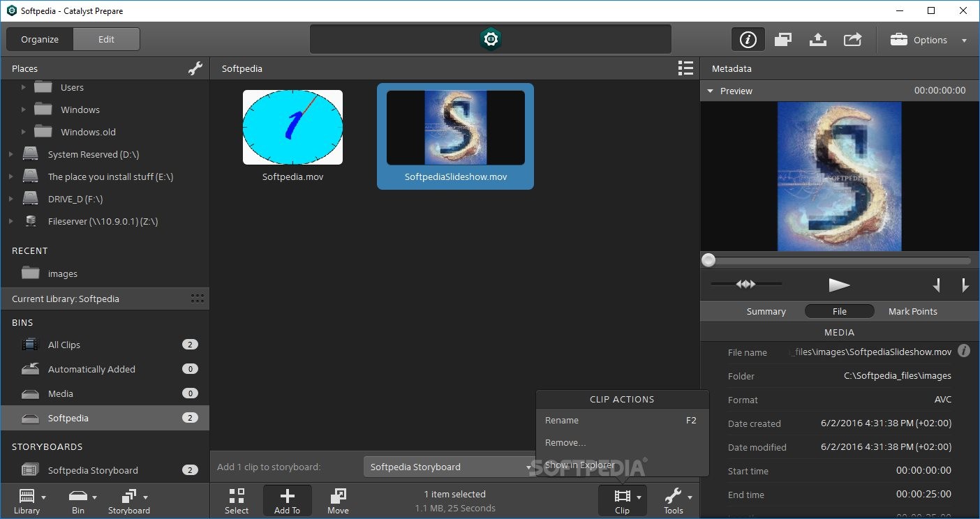The height and width of the screenshot is (519, 980).
Task: Switch to Summary tab
Action: (766, 311)
